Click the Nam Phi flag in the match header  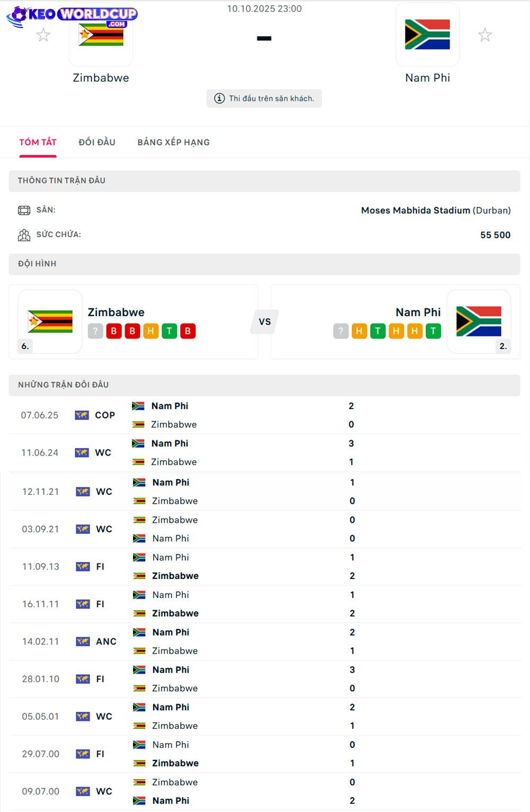pos(427,35)
